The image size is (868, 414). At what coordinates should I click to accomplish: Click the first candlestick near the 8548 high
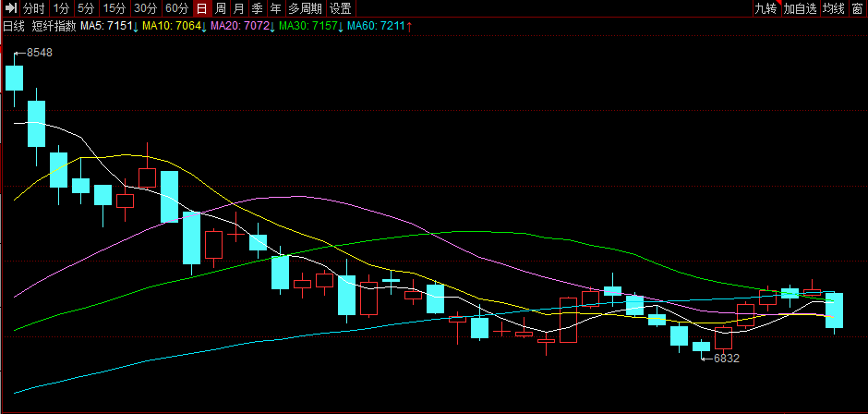tap(15, 79)
